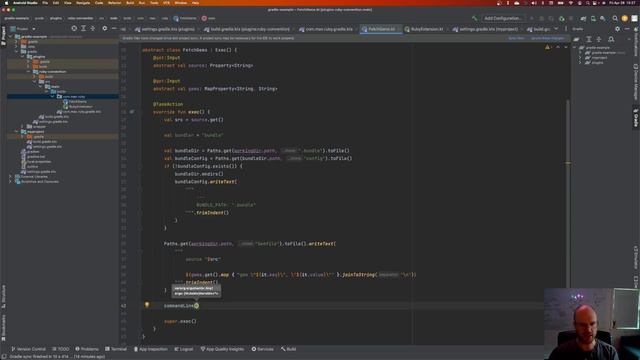Viewport: 640px width, 360px height.
Task: Open the Version Control tool window
Action: (28, 349)
